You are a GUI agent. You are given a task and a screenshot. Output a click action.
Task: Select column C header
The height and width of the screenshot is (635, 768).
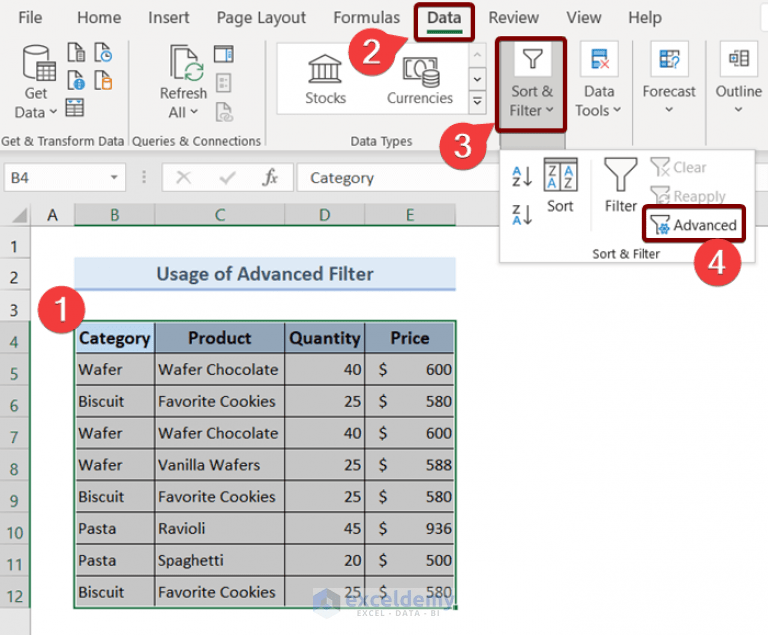coord(220,215)
